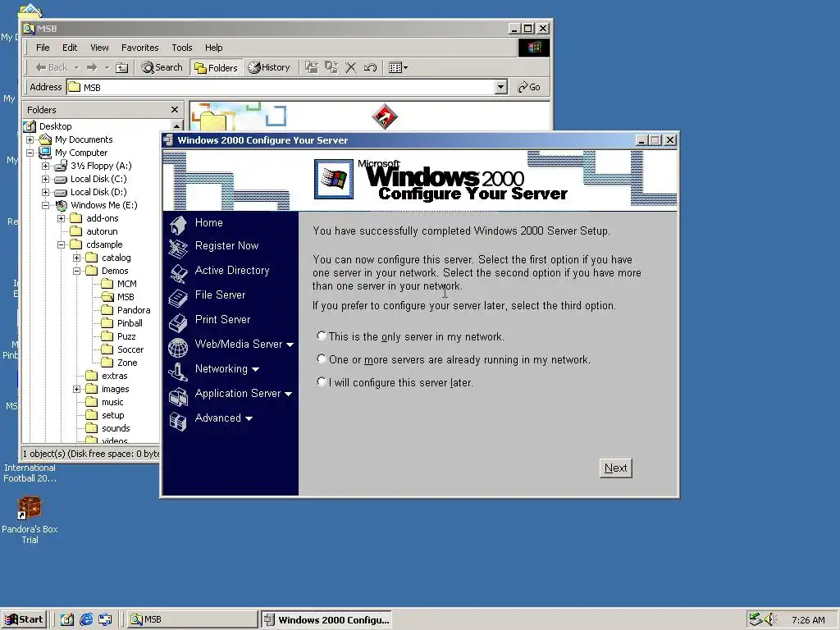Open History from the MSB toolbar
Screen dimensions: 840x630
coord(269,67)
